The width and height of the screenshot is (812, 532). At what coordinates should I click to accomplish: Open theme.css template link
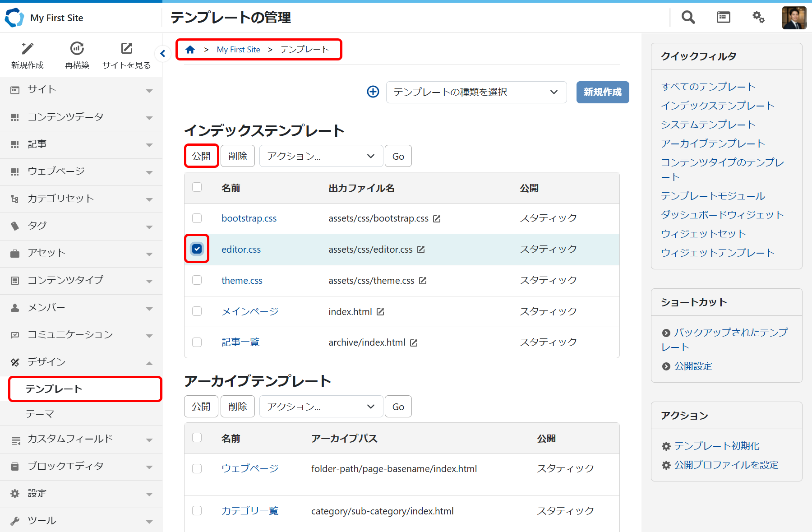[242, 281]
